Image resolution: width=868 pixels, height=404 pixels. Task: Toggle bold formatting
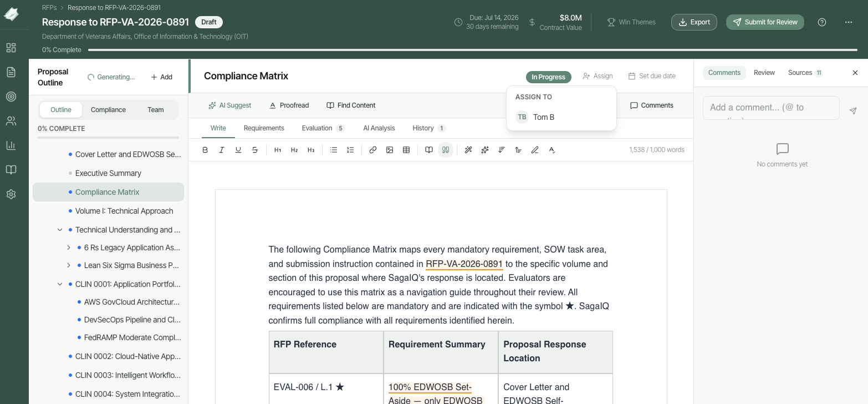click(205, 150)
